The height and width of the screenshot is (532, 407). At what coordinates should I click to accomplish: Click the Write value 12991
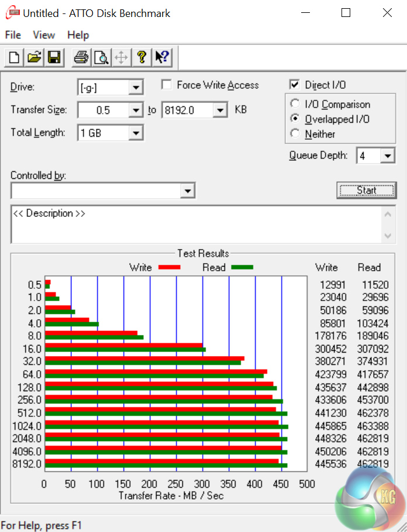(x=333, y=285)
